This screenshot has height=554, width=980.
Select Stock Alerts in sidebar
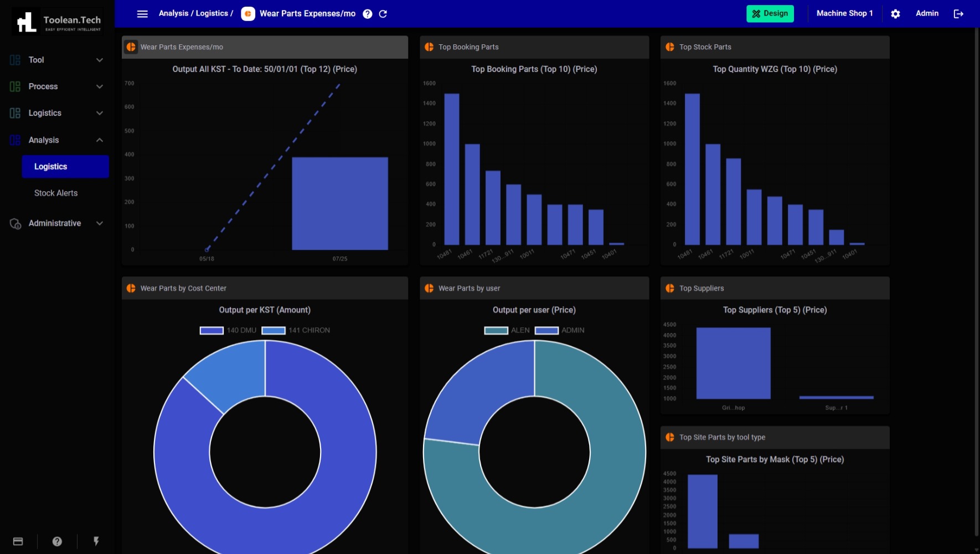click(x=56, y=193)
